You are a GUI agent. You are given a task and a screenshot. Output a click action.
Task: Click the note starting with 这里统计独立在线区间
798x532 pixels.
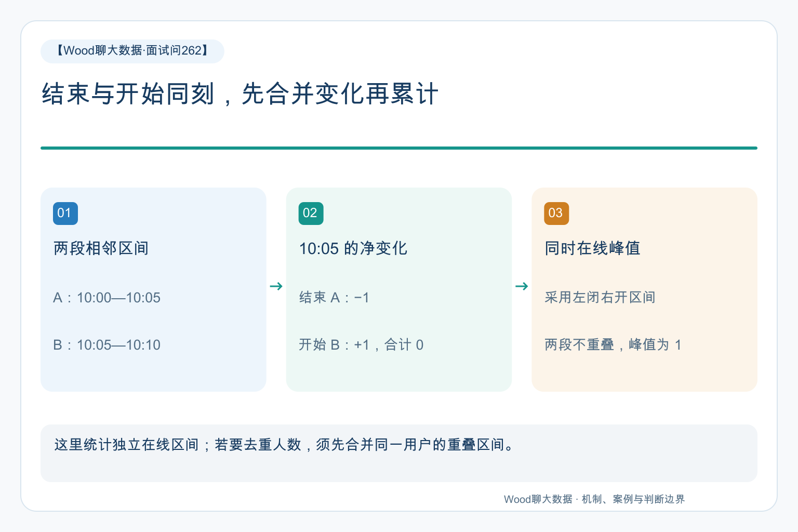coord(285,445)
